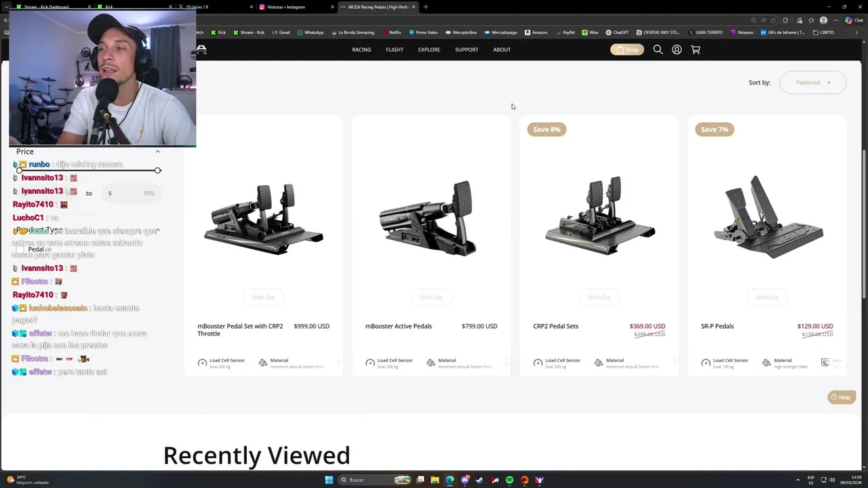Image resolution: width=868 pixels, height=488 pixels.
Task: Open the mBooster Active Pedals product link
Action: pyautogui.click(x=399, y=326)
